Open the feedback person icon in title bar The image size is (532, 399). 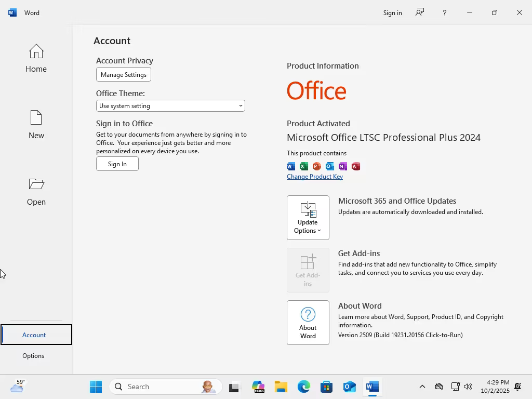420,12
